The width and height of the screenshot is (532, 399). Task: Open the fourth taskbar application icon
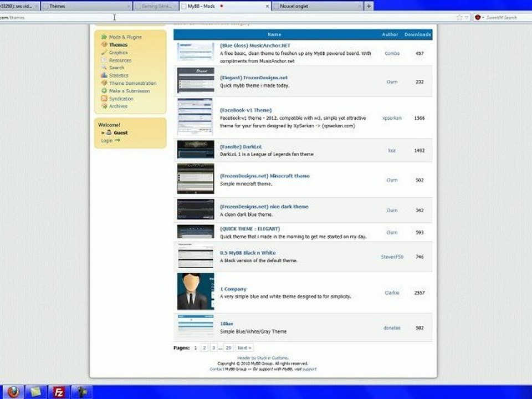(x=81, y=392)
